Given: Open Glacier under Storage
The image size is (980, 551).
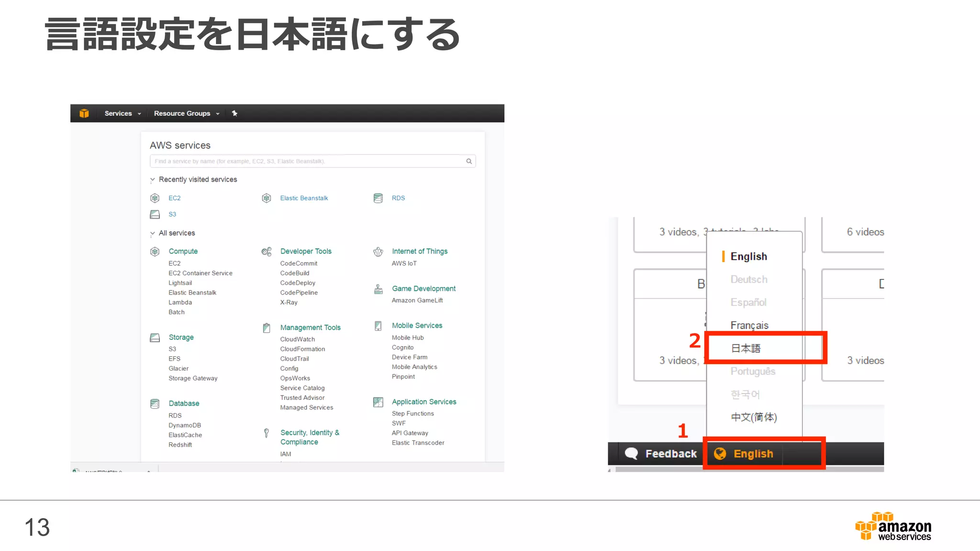Looking at the screenshot, I should [178, 369].
